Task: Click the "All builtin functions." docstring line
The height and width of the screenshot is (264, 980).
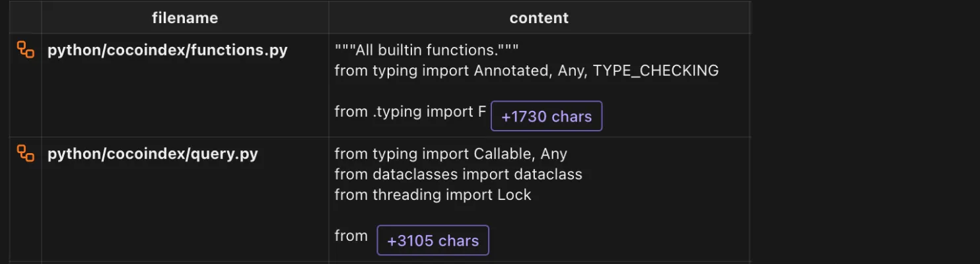Action: (427, 50)
